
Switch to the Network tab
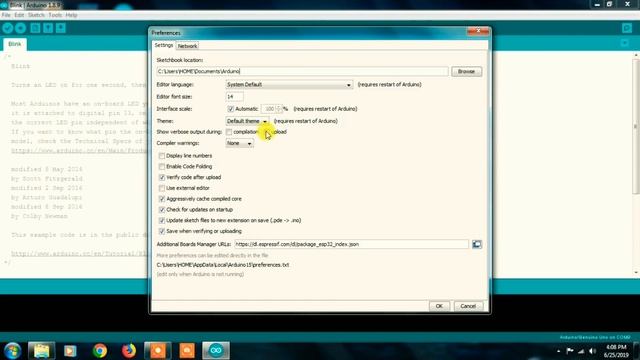click(x=187, y=46)
